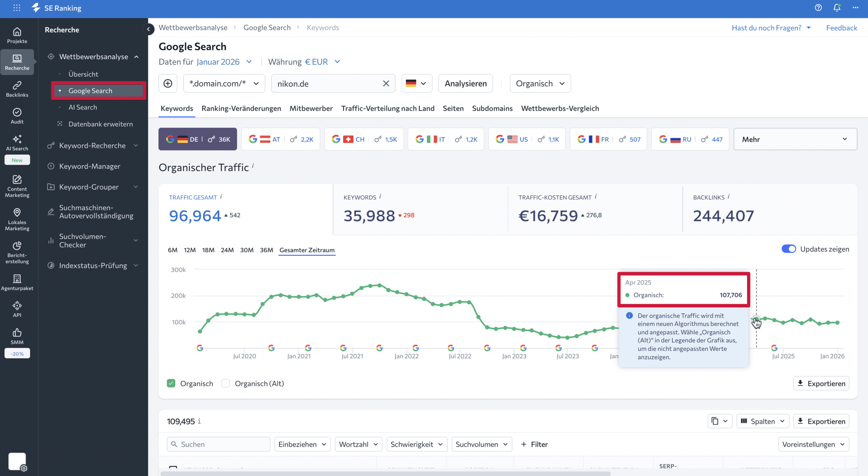The image size is (868, 476).
Task: Open the Subdomains tab
Action: 492,108
